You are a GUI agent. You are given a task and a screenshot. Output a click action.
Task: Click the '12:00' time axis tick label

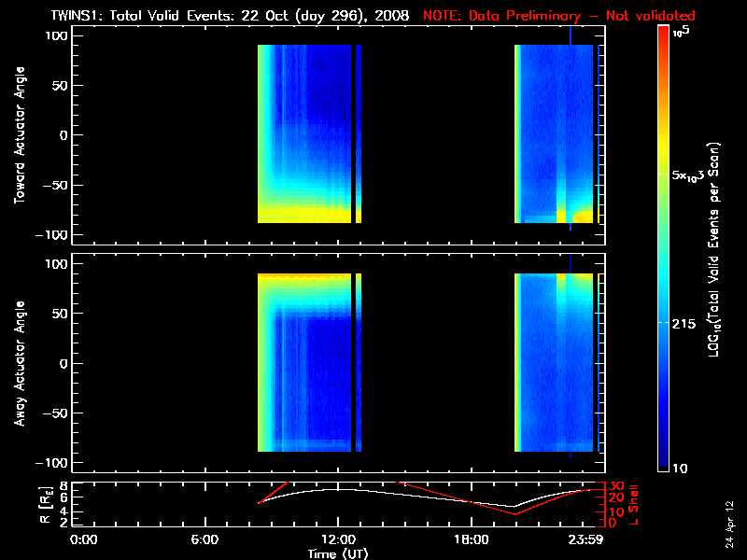(338, 539)
